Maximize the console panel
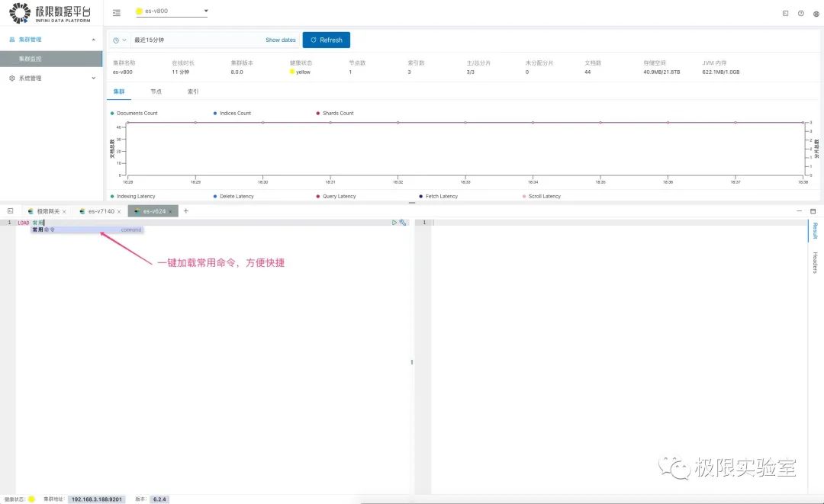This screenshot has width=824, height=504. [813, 211]
